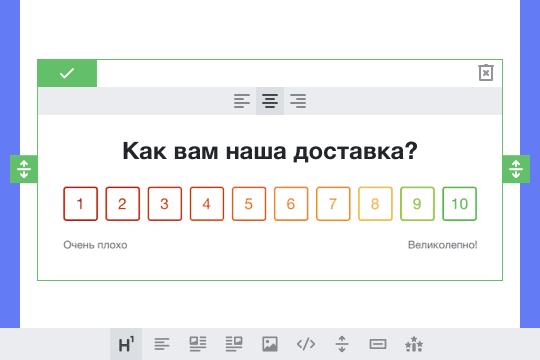Insert image-left with text block

tap(198, 344)
